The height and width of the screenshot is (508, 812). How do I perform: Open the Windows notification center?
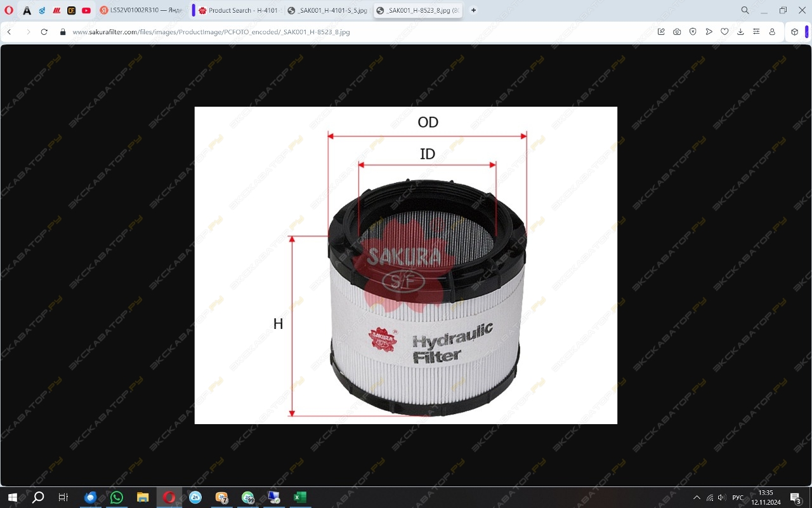click(796, 497)
